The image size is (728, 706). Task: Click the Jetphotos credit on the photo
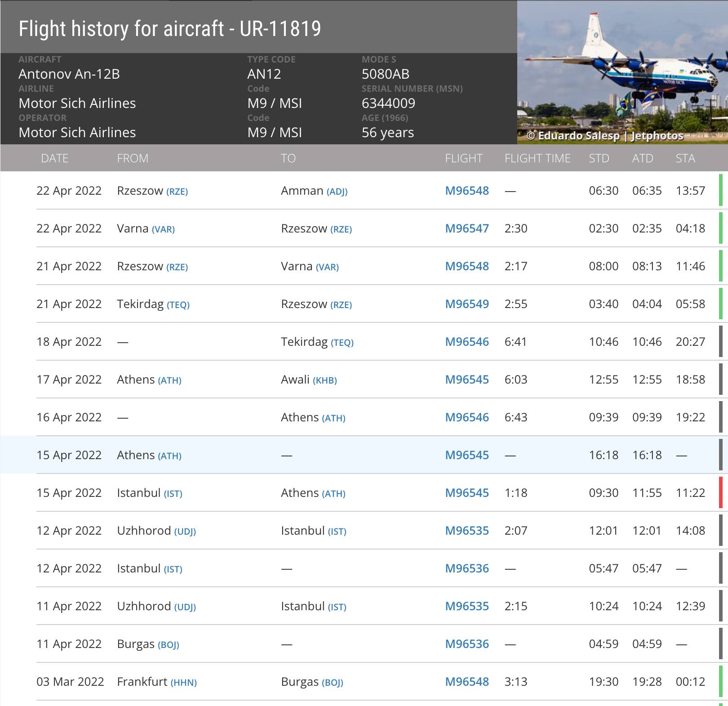point(657,136)
